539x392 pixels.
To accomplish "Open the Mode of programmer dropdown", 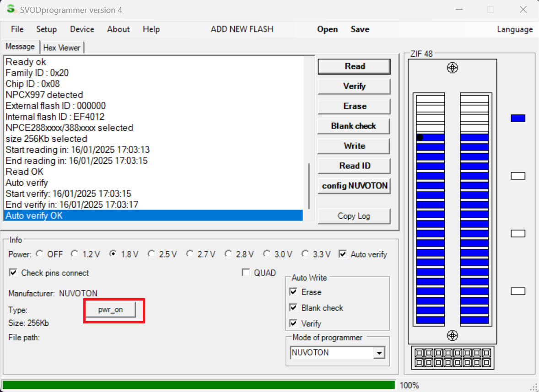I will point(379,353).
